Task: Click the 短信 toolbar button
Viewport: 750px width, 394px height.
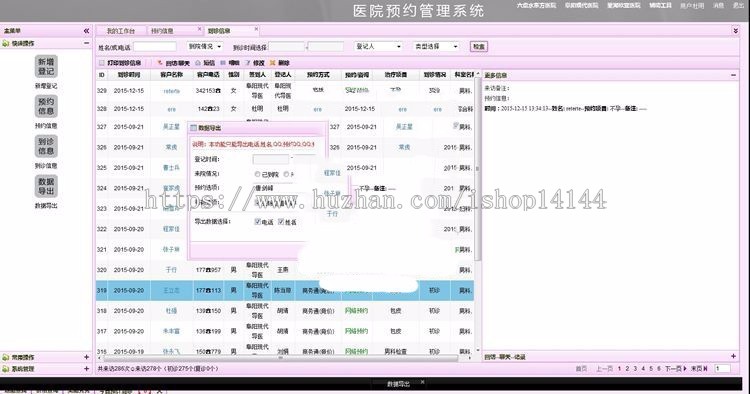Action: pos(205,63)
